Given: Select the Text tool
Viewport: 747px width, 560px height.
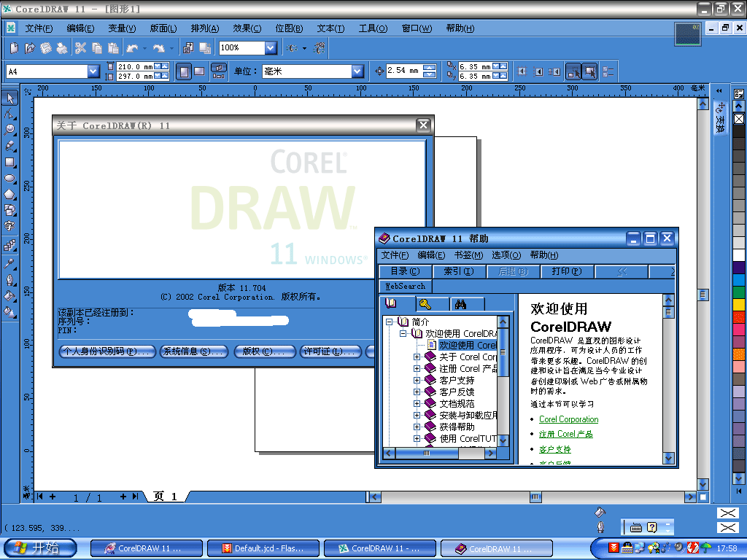Looking at the screenshot, I should (10, 226).
